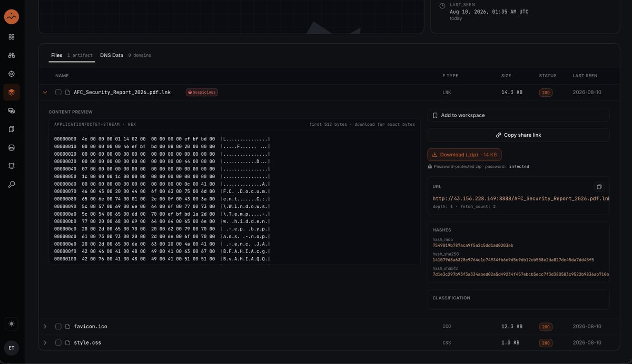This screenshot has height=364, width=632.
Task: Click the clock icon beside LAST_SEEN
Action: coord(442,5)
